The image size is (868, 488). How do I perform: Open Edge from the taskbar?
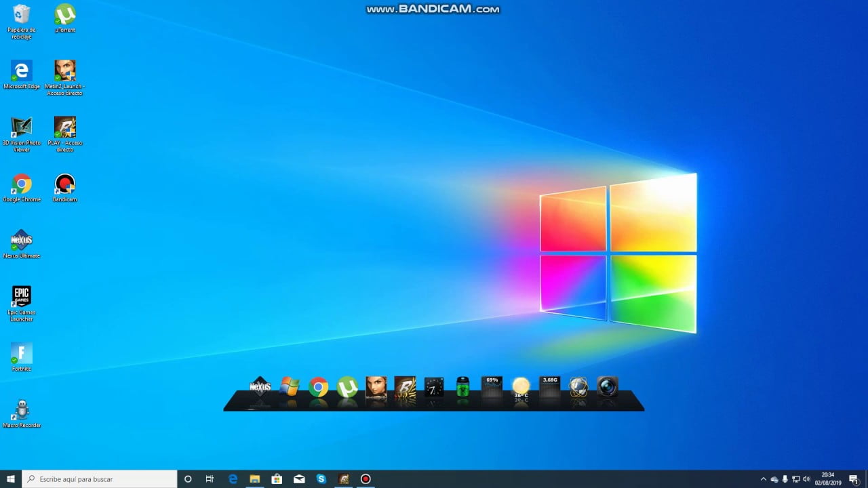(233, 479)
